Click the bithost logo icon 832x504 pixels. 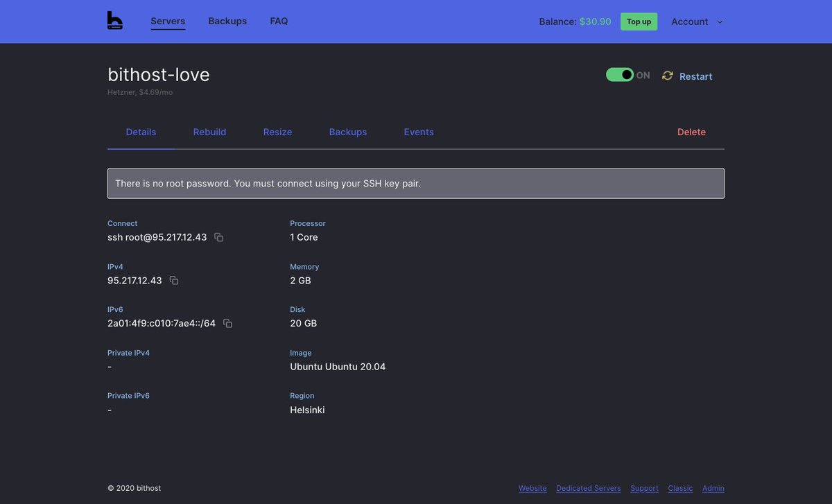[x=115, y=21]
